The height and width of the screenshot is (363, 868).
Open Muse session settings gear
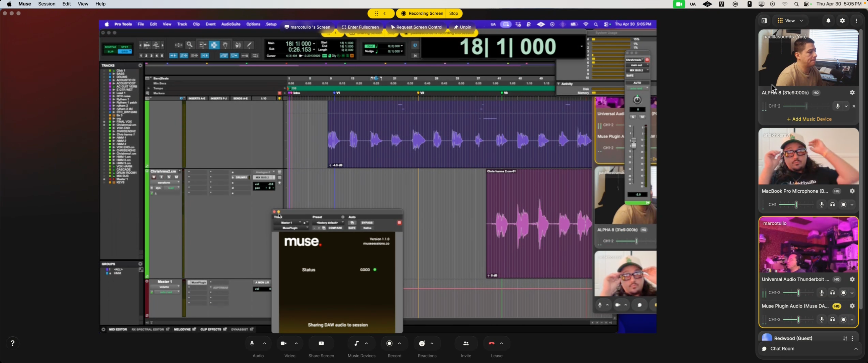[842, 21]
